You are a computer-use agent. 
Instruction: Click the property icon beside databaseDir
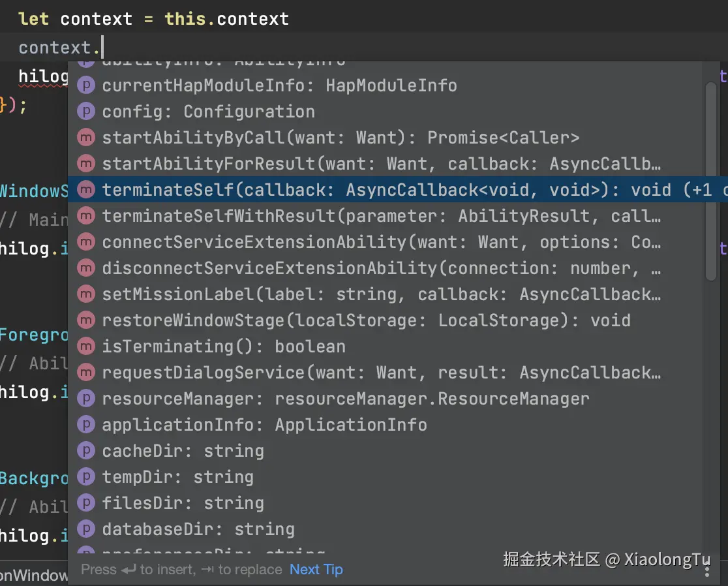click(x=86, y=529)
